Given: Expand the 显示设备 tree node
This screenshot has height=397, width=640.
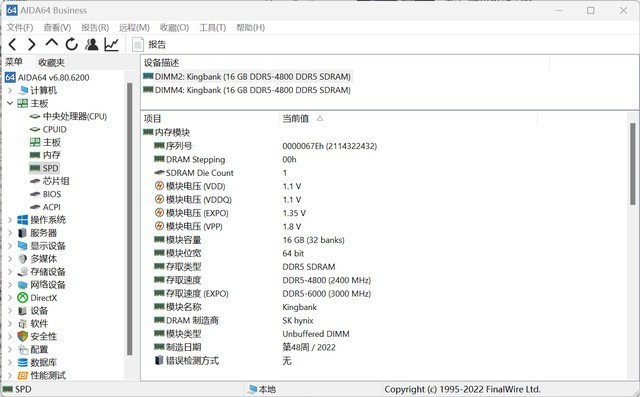Looking at the screenshot, I should 10,246.
